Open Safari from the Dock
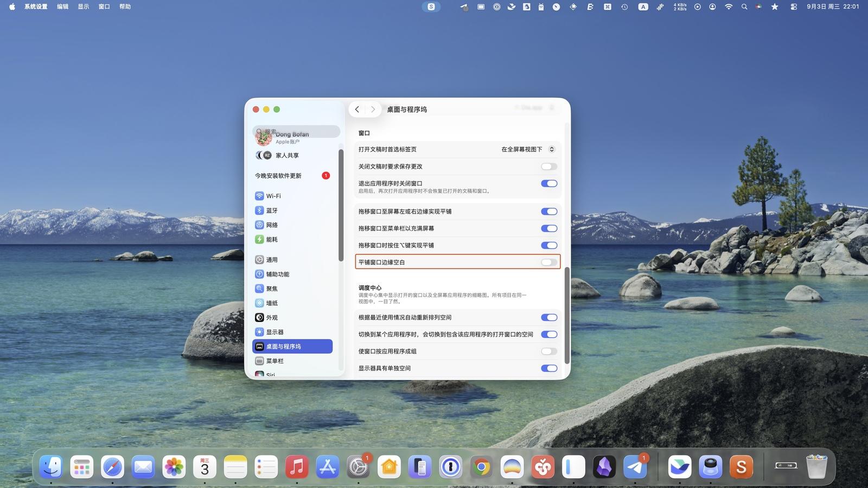The width and height of the screenshot is (868, 488). pos(112,467)
